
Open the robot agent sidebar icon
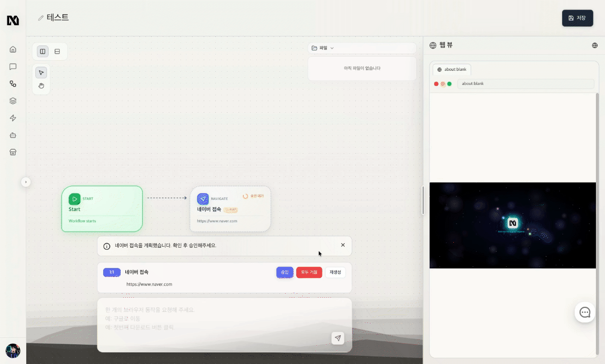pos(13,135)
